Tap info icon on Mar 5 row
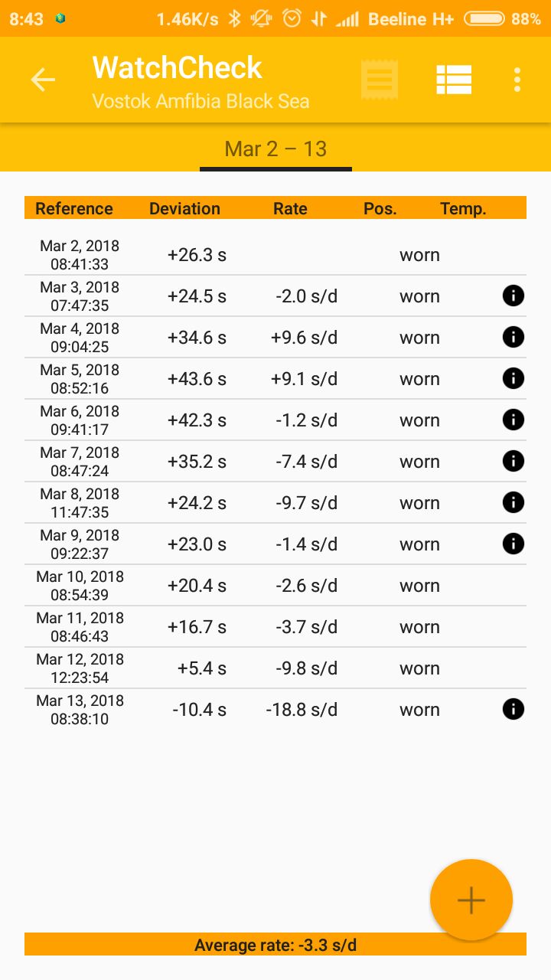The height and width of the screenshot is (980, 551). [x=514, y=379]
